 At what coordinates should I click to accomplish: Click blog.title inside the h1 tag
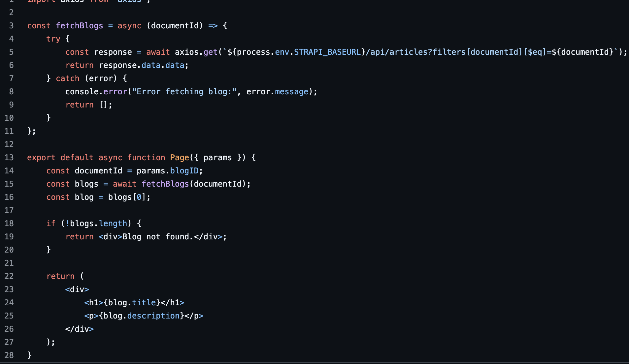pyautogui.click(x=132, y=303)
